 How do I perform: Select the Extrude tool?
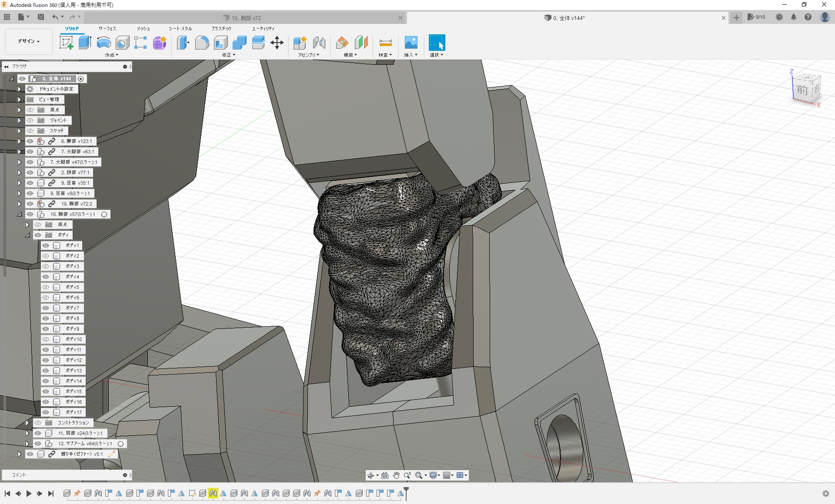click(x=85, y=43)
